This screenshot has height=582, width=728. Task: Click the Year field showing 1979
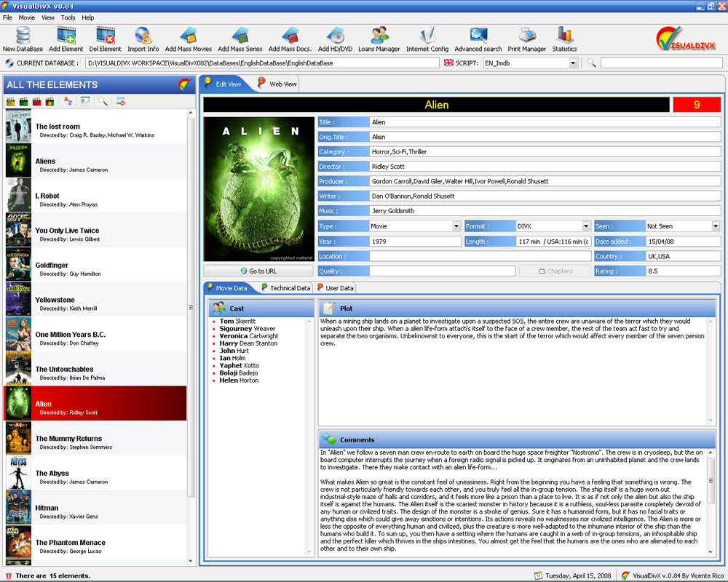[415, 242]
